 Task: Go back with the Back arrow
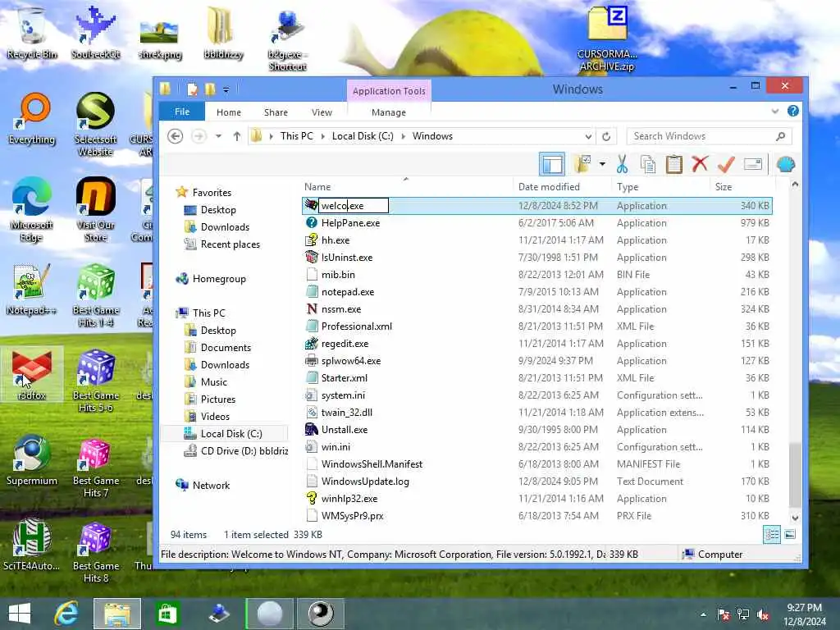tap(176, 136)
